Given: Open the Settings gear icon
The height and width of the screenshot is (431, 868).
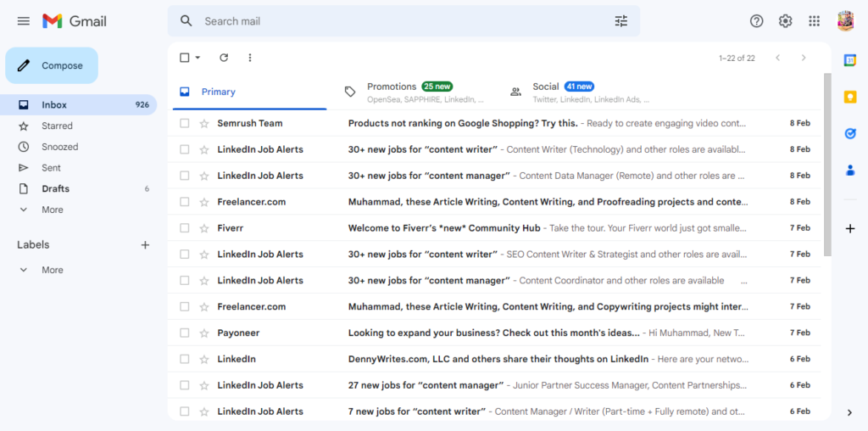Looking at the screenshot, I should tap(786, 21).
